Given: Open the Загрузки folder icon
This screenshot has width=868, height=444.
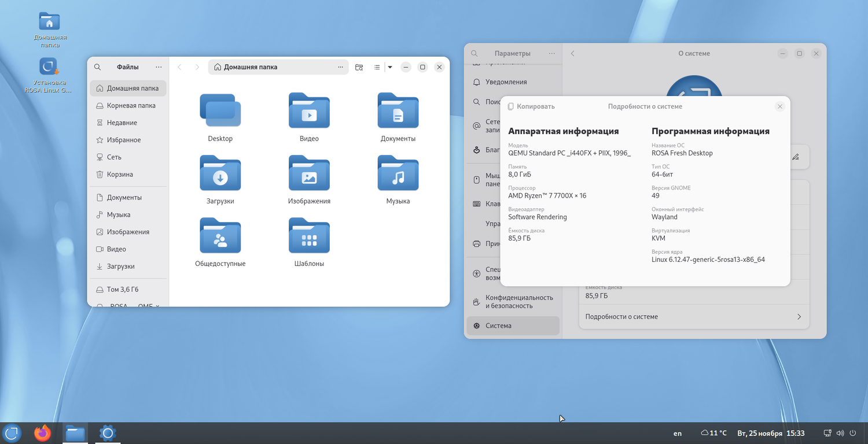Looking at the screenshot, I should click(220, 173).
